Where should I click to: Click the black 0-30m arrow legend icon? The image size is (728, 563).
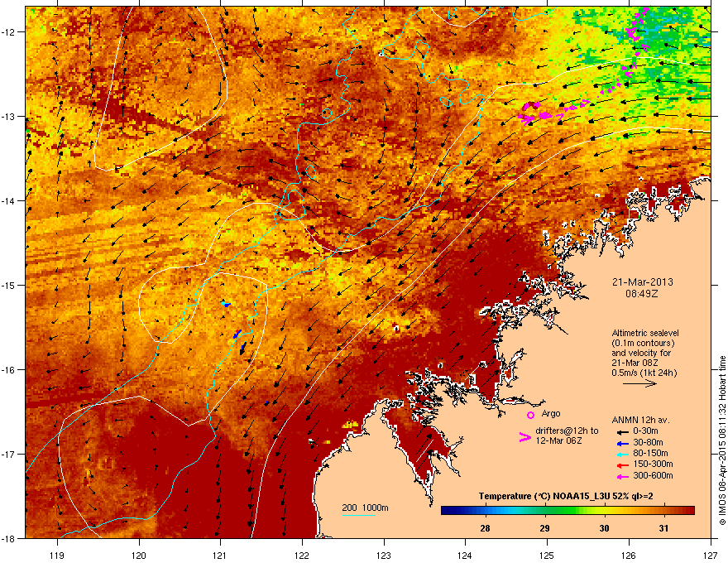pyautogui.click(x=623, y=431)
